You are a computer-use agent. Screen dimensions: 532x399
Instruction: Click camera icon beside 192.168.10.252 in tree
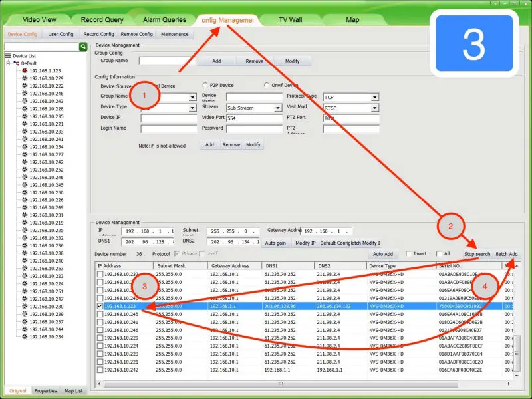tap(25, 170)
